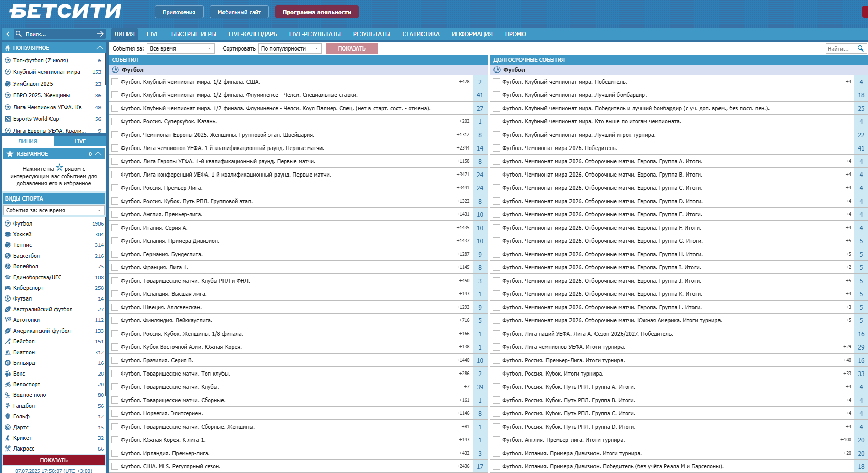This screenshot has width=868, height=473.
Task: Check Клубный чемпионат мира 1/2 финала США
Action: pos(115,82)
